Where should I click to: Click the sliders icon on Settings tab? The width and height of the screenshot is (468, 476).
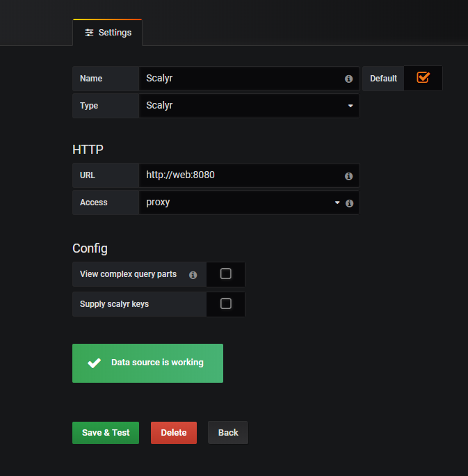pos(89,33)
